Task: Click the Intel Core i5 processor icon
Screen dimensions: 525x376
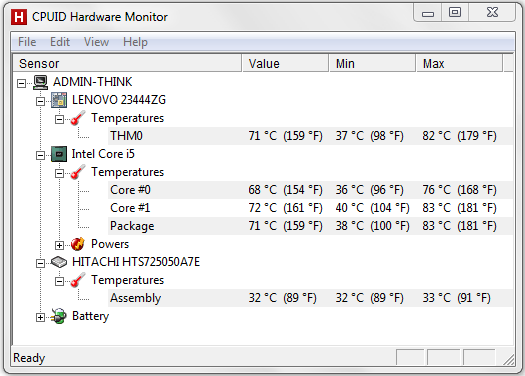Action: pyautogui.click(x=59, y=154)
